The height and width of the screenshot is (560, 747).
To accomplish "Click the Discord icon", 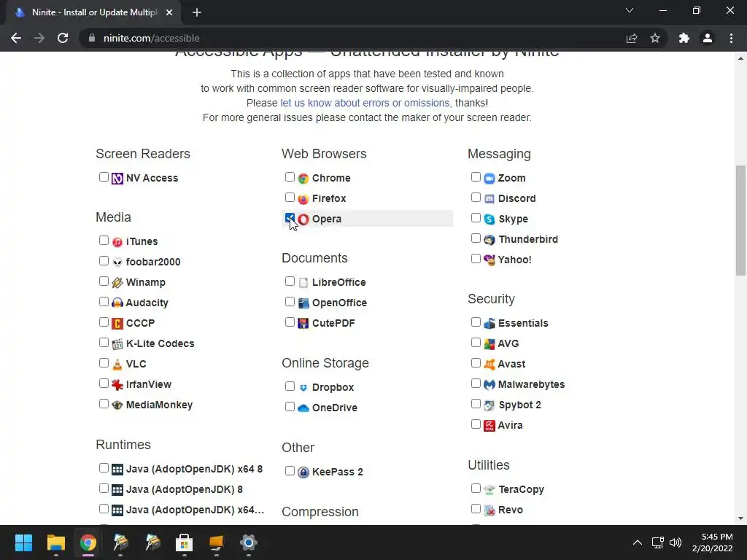I will pos(489,199).
